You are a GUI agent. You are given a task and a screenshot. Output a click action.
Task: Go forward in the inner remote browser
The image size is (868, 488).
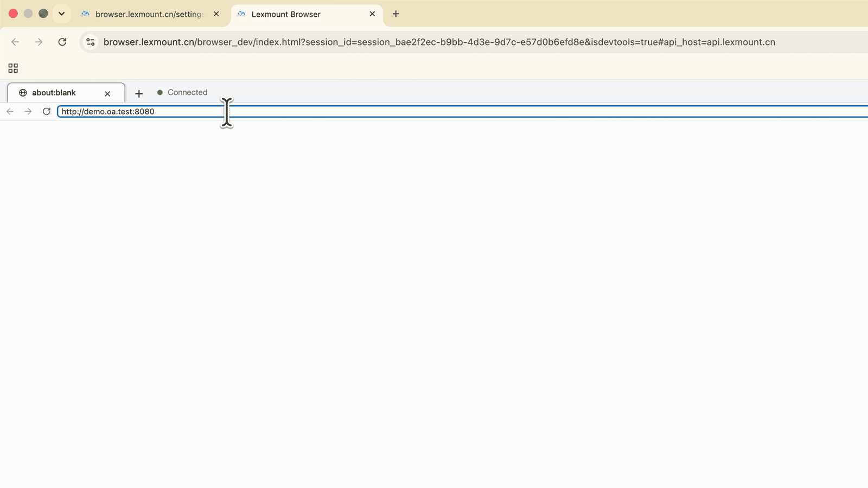28,111
